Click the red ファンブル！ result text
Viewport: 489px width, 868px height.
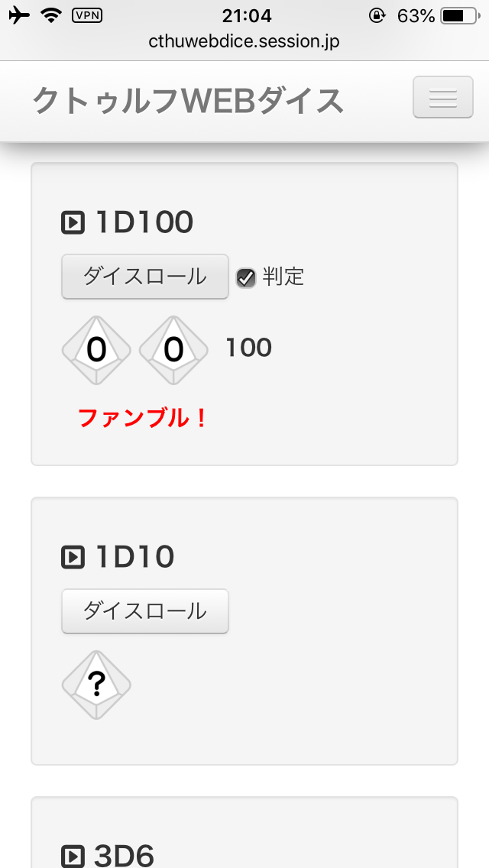(143, 418)
